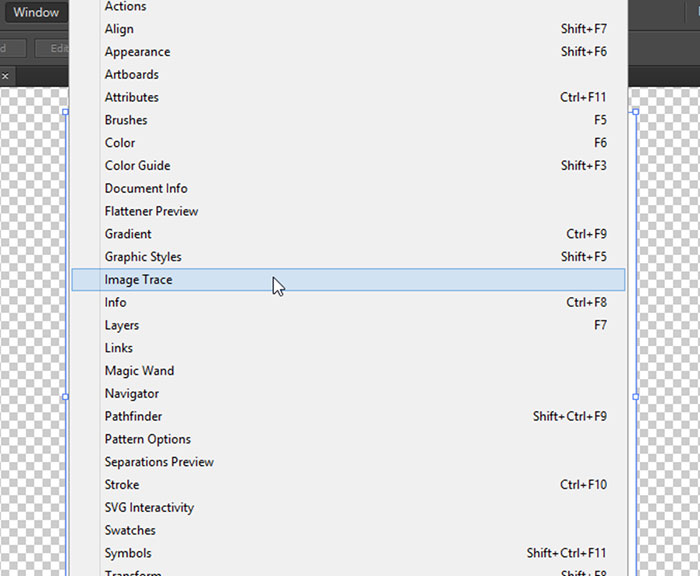The width and height of the screenshot is (700, 576).
Task: Open Document Info panel
Action: (146, 188)
